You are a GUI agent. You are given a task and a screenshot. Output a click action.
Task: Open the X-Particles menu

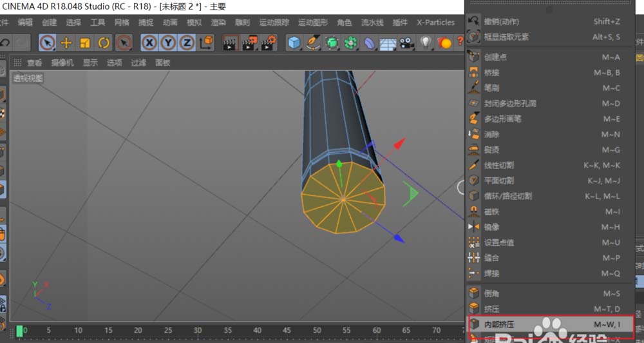pos(435,22)
